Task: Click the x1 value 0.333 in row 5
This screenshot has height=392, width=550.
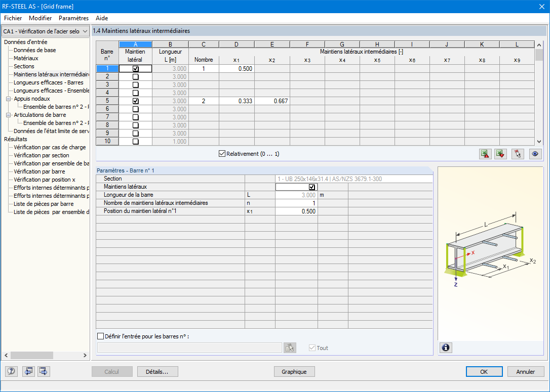Action: point(237,101)
